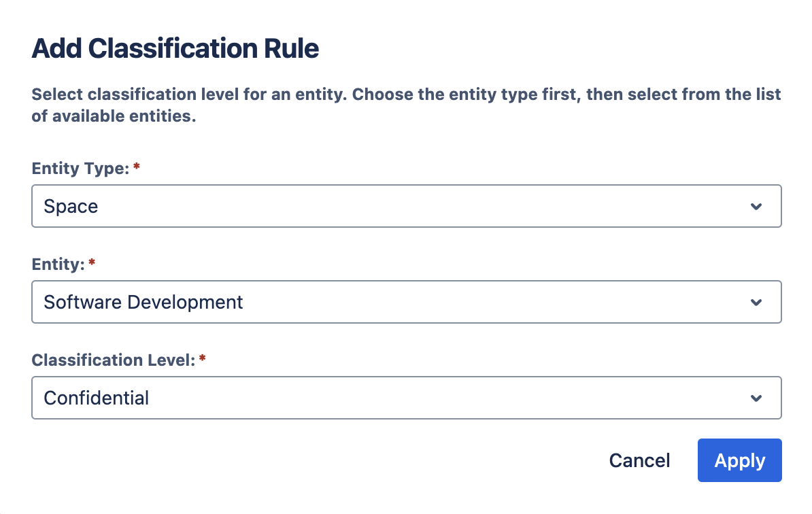Viewport: 812px width, 514px height.
Task: Cancel the classification rule dialog
Action: pyautogui.click(x=639, y=461)
